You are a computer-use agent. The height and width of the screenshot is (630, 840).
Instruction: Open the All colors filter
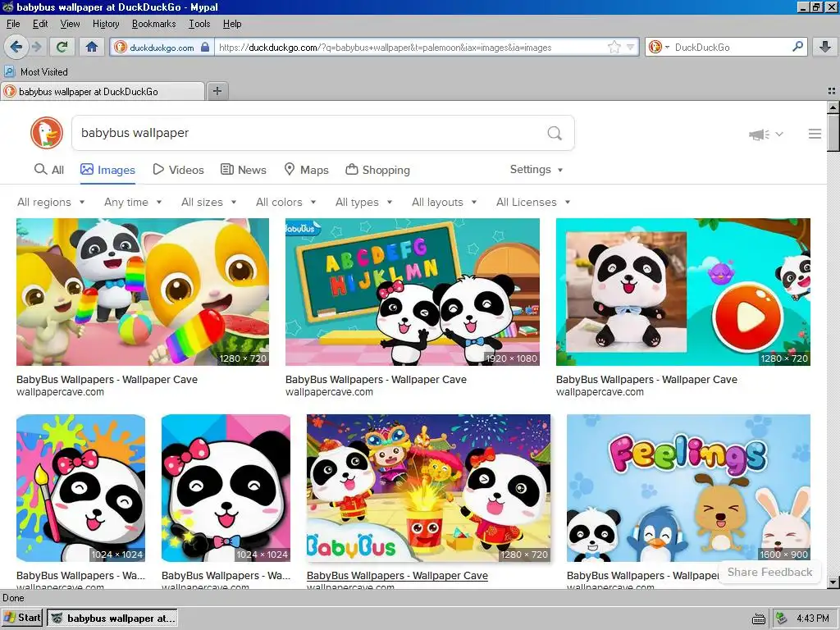(x=286, y=202)
